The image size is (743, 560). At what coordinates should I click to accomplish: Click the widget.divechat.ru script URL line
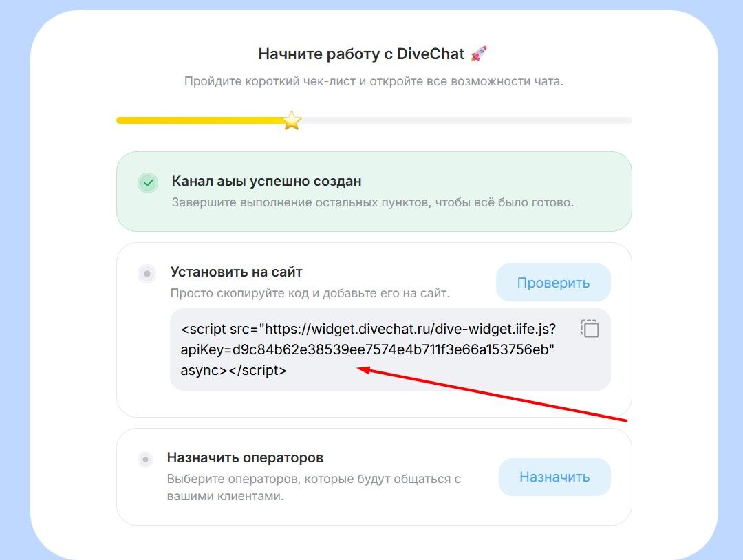tap(368, 329)
